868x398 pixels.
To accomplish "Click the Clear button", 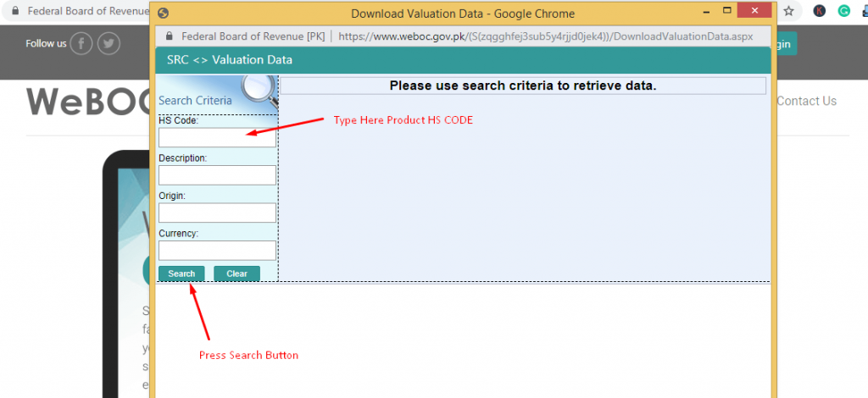I will coord(237,274).
